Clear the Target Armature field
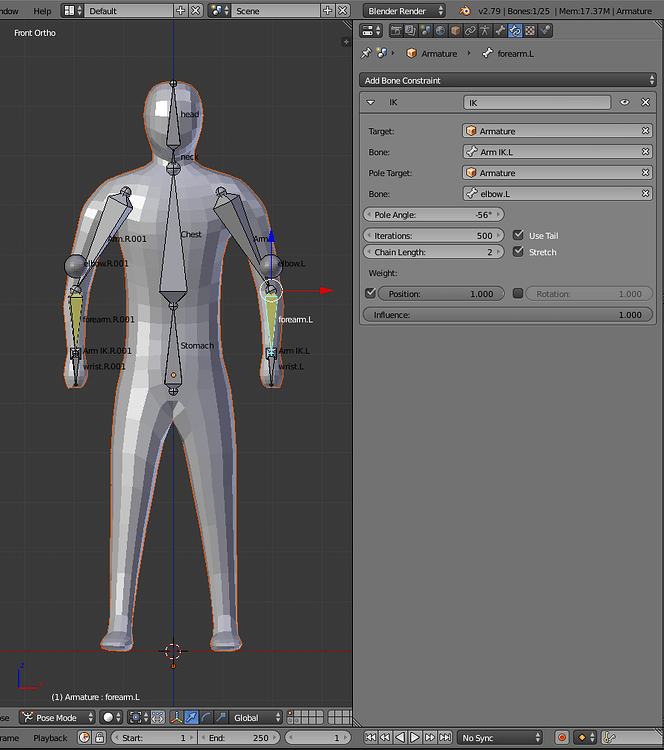The image size is (664, 750). pos(645,131)
